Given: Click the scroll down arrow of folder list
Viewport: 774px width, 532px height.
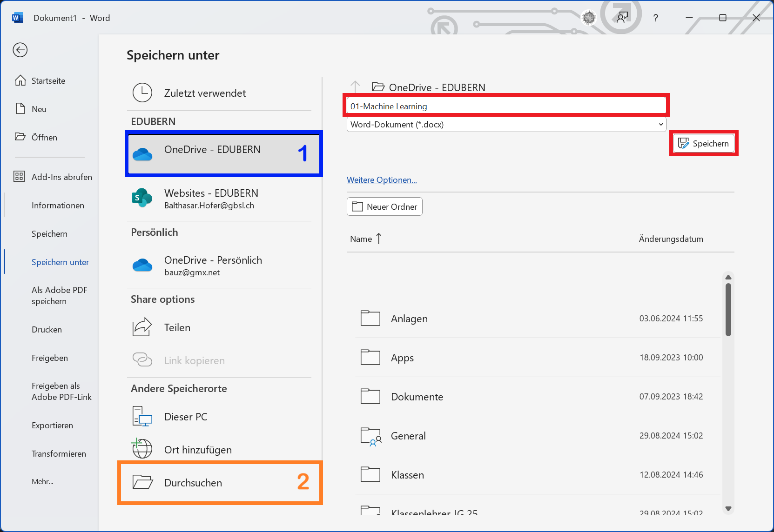Looking at the screenshot, I should click(728, 508).
